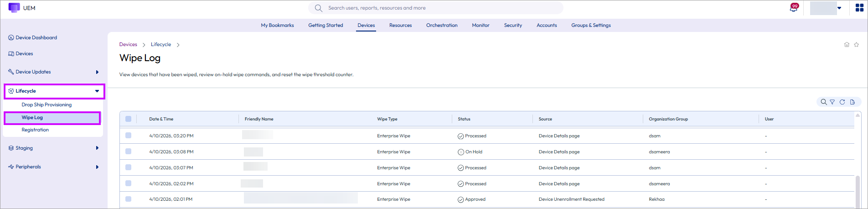Check the 03:07 PM wipe row checkbox
868x209 pixels.
pos(128,167)
